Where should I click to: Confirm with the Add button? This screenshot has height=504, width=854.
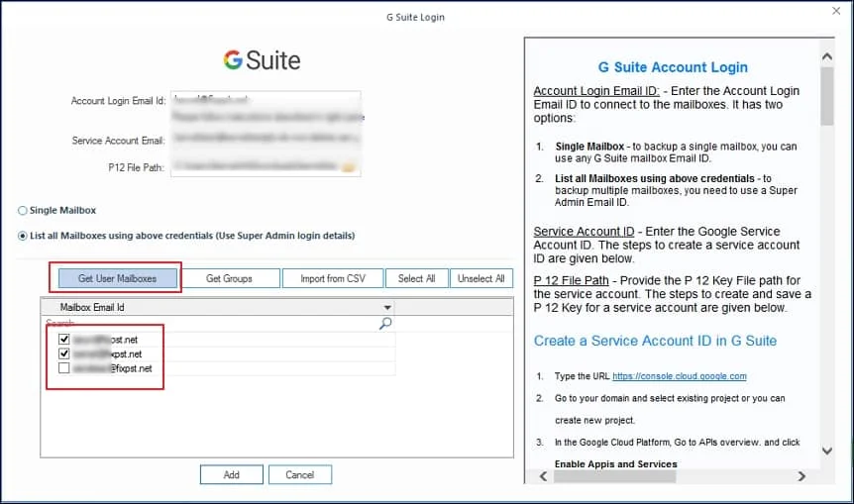(x=232, y=474)
